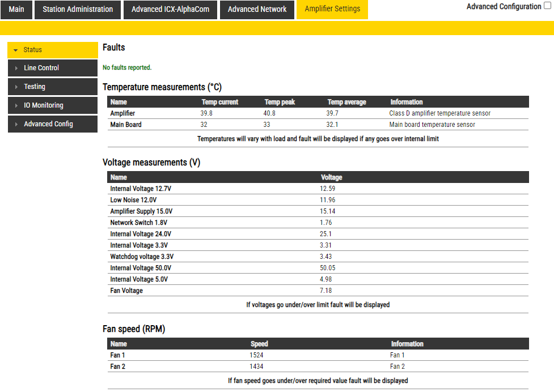Open the IO Monitoring sidebar item
The height and width of the screenshot is (392, 554).
(x=44, y=105)
